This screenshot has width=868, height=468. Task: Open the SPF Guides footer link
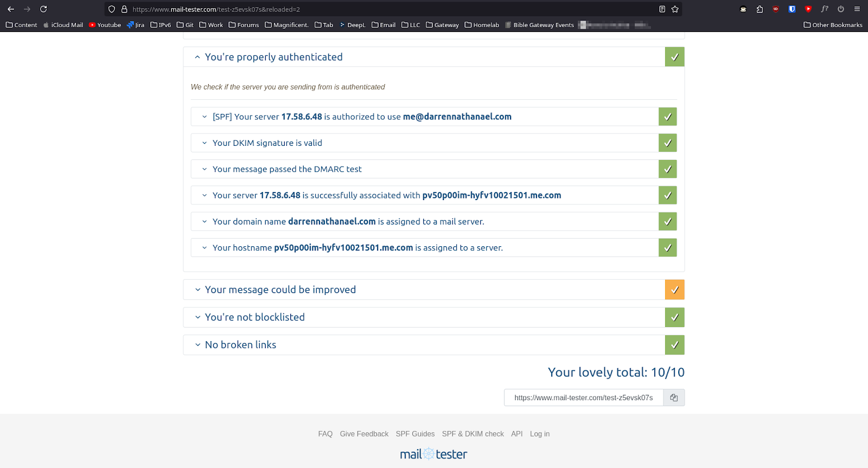tap(415, 434)
